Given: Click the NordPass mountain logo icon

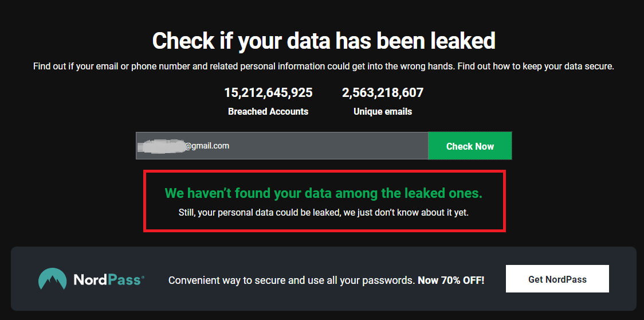Looking at the screenshot, I should tap(52, 279).
